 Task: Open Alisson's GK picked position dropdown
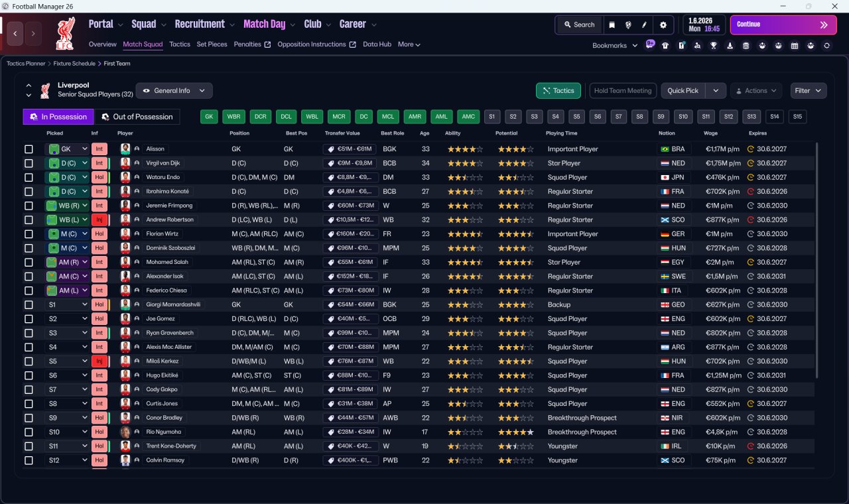coord(66,149)
